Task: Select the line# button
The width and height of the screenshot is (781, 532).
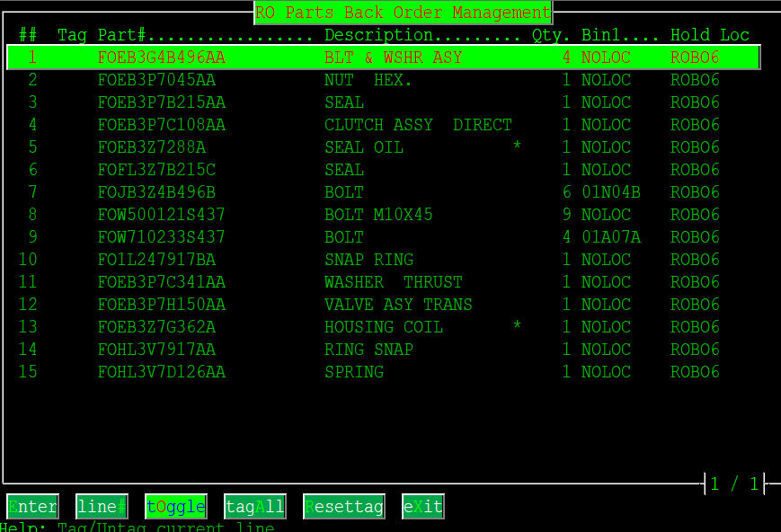Action: pyautogui.click(x=102, y=507)
